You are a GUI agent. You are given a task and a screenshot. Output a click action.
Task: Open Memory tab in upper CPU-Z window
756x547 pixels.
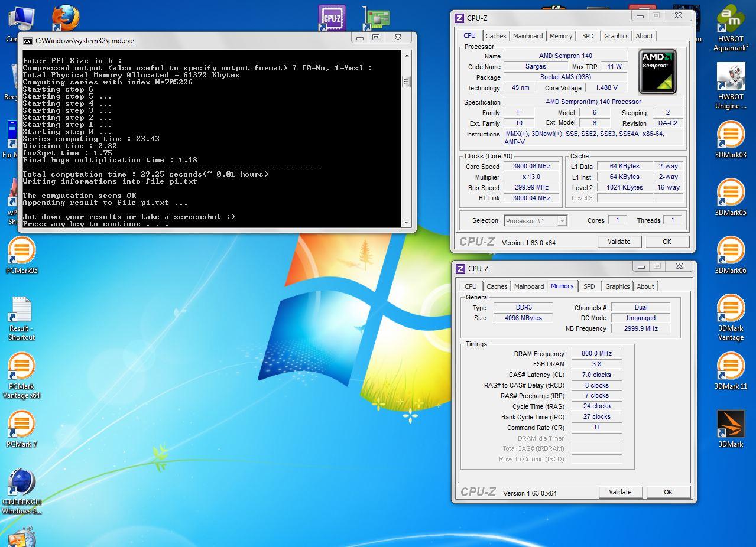coord(561,36)
